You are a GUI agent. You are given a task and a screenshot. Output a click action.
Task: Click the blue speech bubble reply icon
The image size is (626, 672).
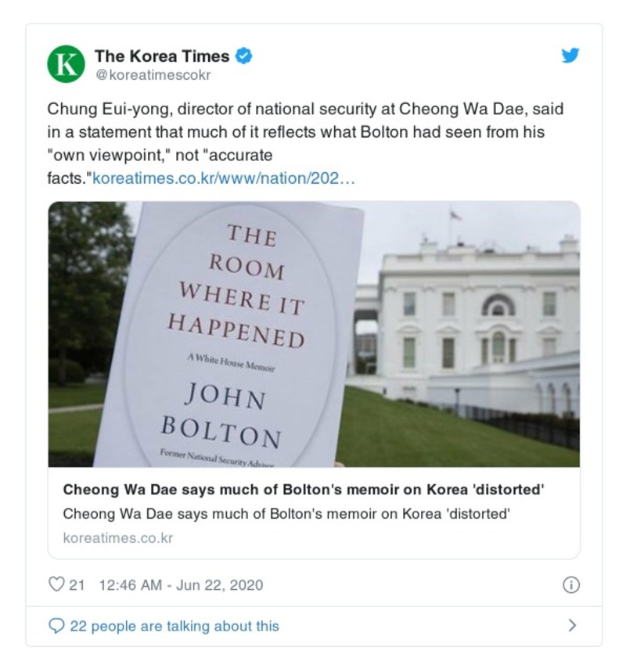[56, 626]
